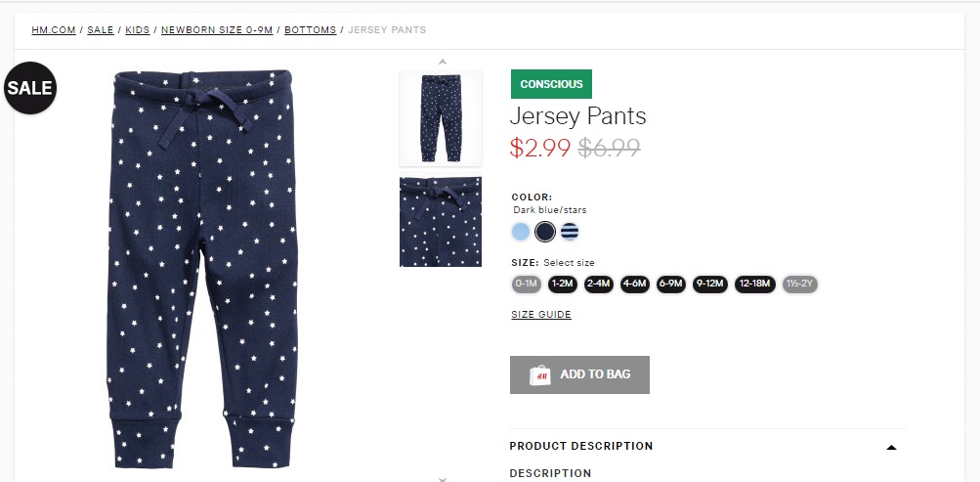Select size 9-12M option
The width and height of the screenshot is (980, 482).
click(708, 285)
